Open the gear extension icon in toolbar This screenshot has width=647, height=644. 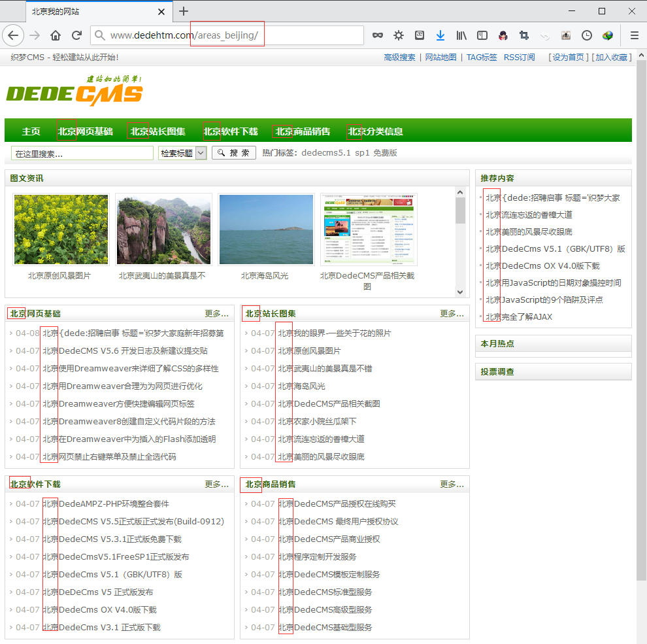399,35
